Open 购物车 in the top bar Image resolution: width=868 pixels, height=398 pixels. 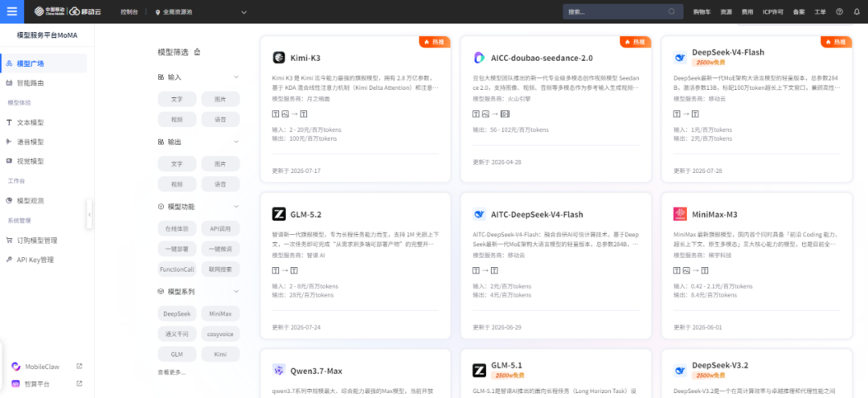(702, 11)
